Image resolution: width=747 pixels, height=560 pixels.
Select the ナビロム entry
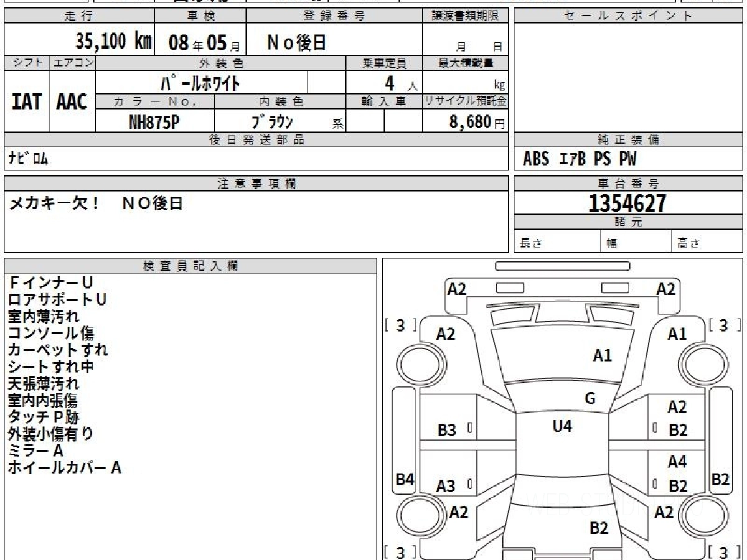(x=28, y=159)
